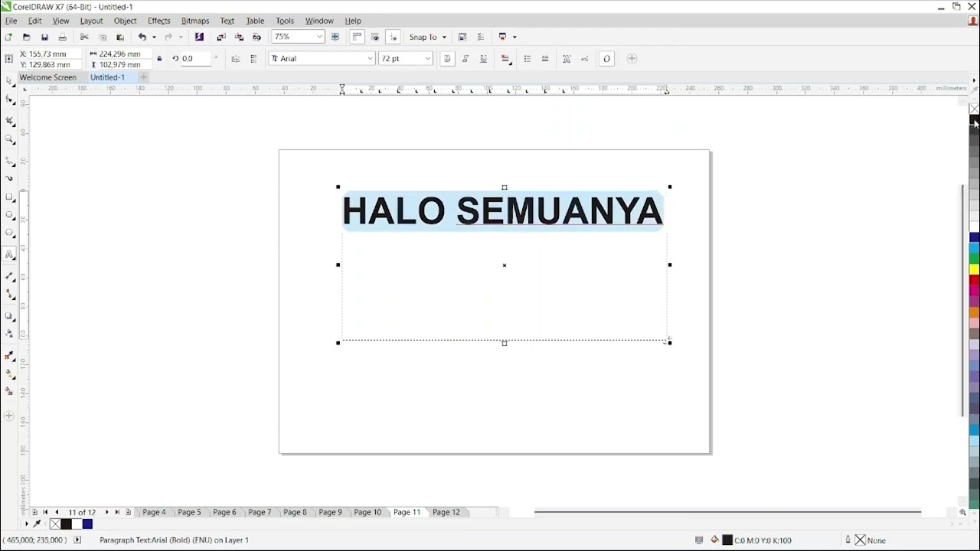This screenshot has width=980, height=551.
Task: Open the File menu
Action: click(11, 21)
